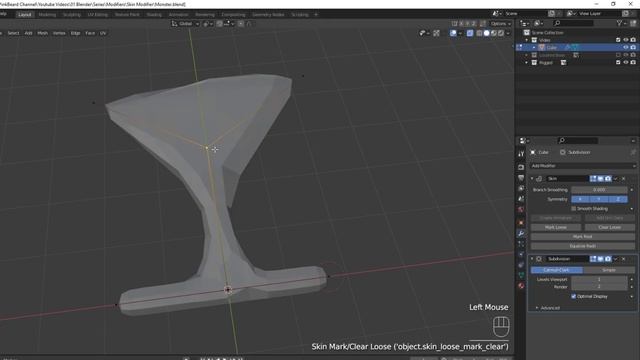
Task: Disable render for Video collection
Action: (633, 40)
